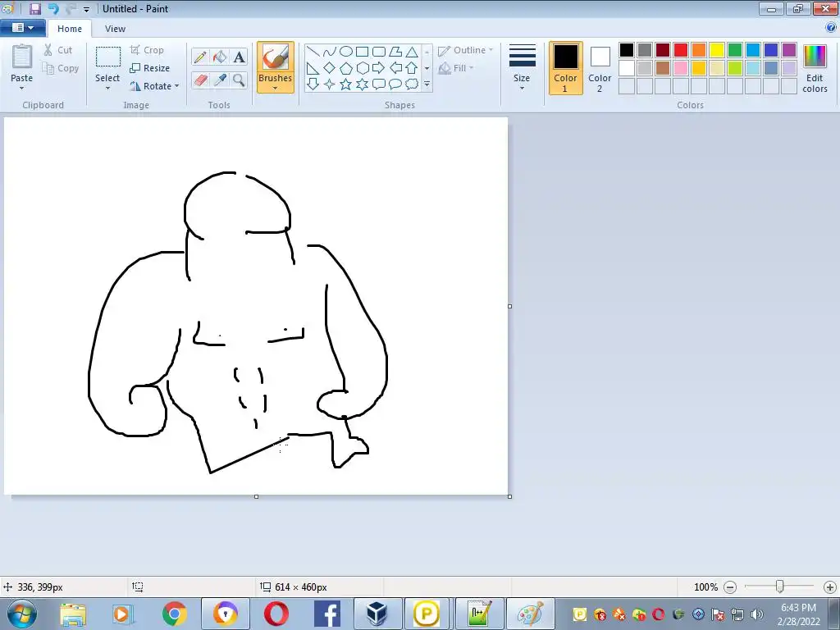Image resolution: width=840 pixels, height=630 pixels.
Task: Click the Undo arrow in title bar
Action: (52, 8)
